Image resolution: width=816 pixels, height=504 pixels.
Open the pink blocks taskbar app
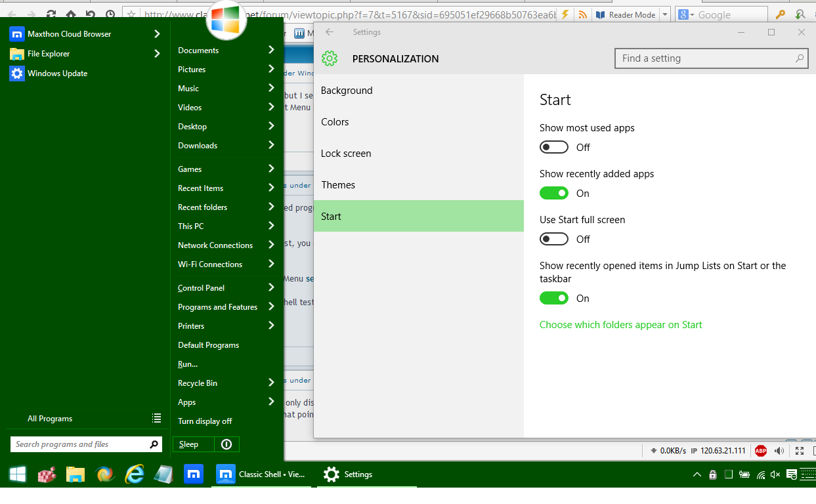[47, 474]
